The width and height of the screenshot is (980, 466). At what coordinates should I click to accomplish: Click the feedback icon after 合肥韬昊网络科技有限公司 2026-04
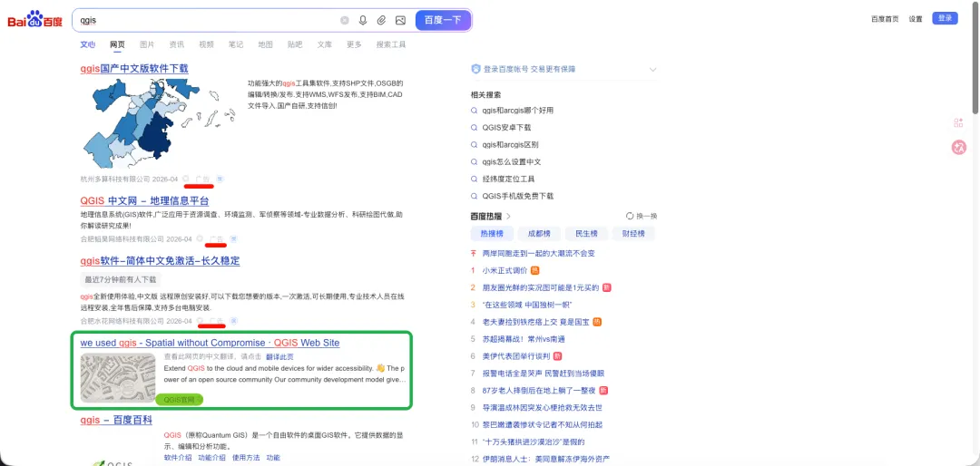coord(200,238)
